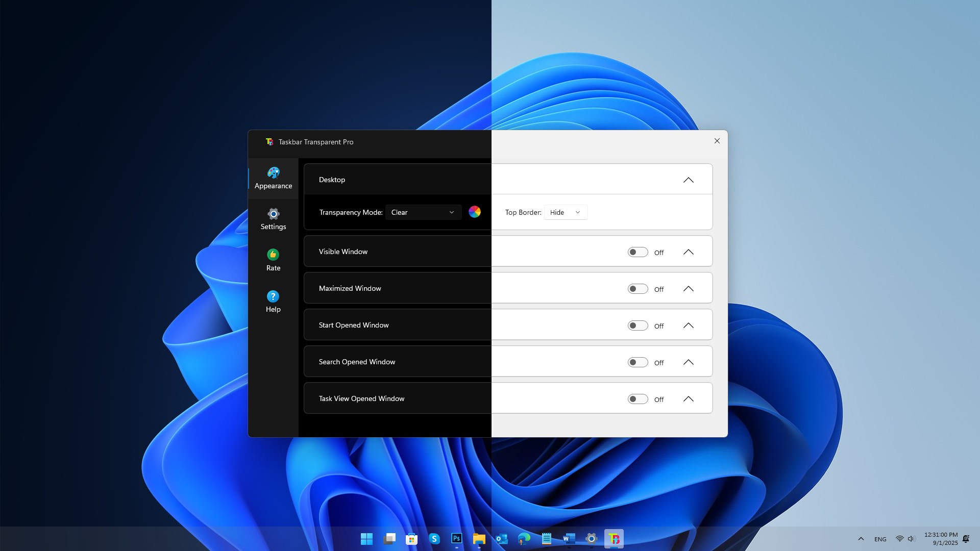Screen dimensions: 980x551
Task: Switch to Photoshop in the taskbar
Action: click(x=457, y=539)
